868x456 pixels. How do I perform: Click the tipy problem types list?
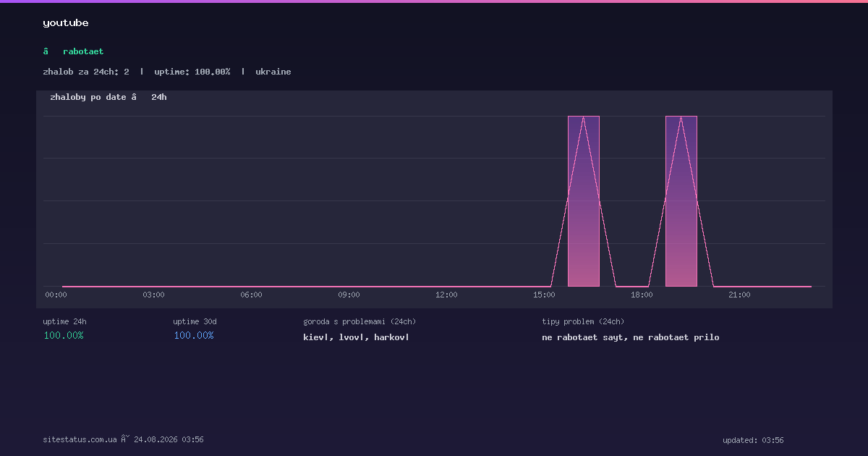(631, 337)
